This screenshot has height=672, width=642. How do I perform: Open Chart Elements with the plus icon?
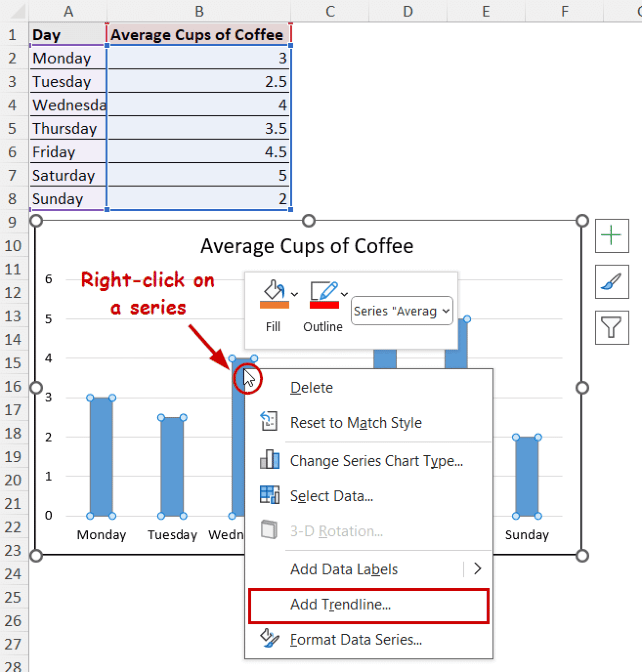[x=612, y=235]
